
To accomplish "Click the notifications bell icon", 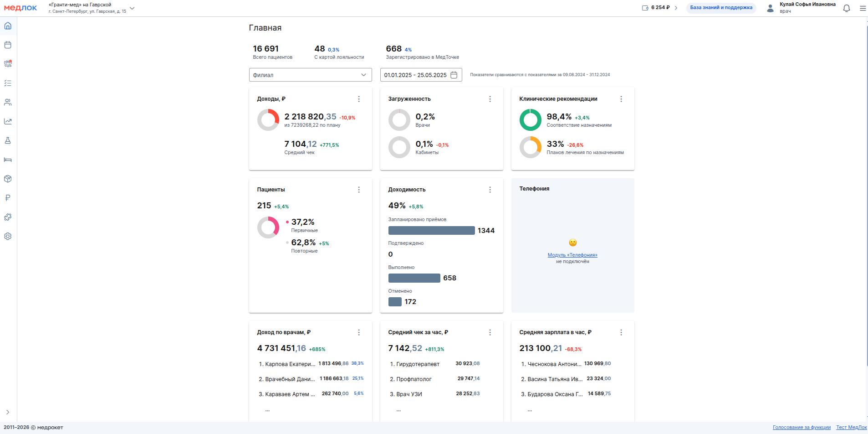I will pyautogui.click(x=847, y=8).
